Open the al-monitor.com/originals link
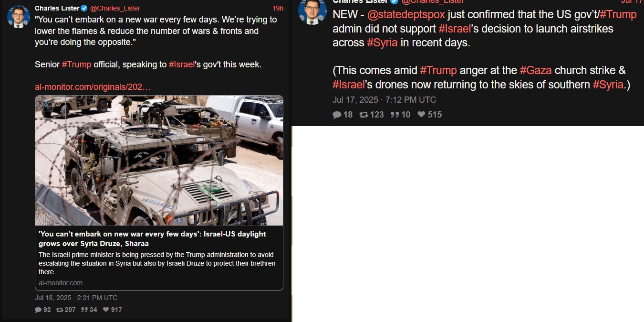The width and height of the screenshot is (644, 322). (93, 87)
